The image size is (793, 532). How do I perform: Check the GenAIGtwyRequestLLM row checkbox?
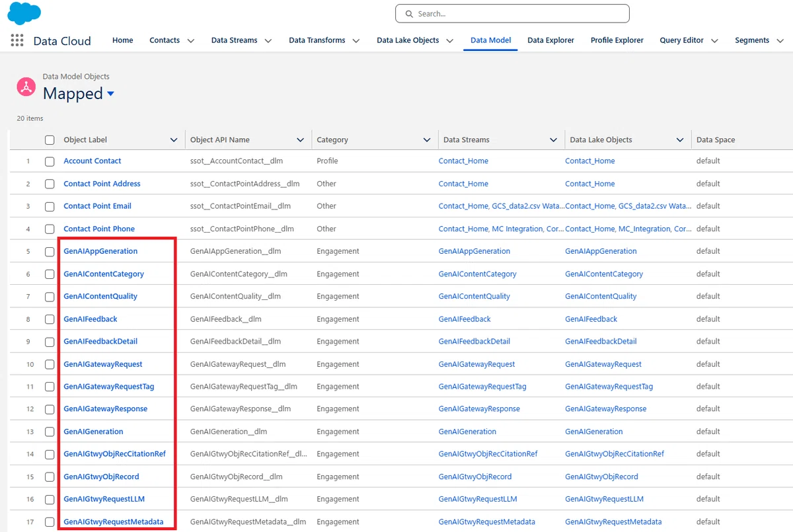point(50,500)
